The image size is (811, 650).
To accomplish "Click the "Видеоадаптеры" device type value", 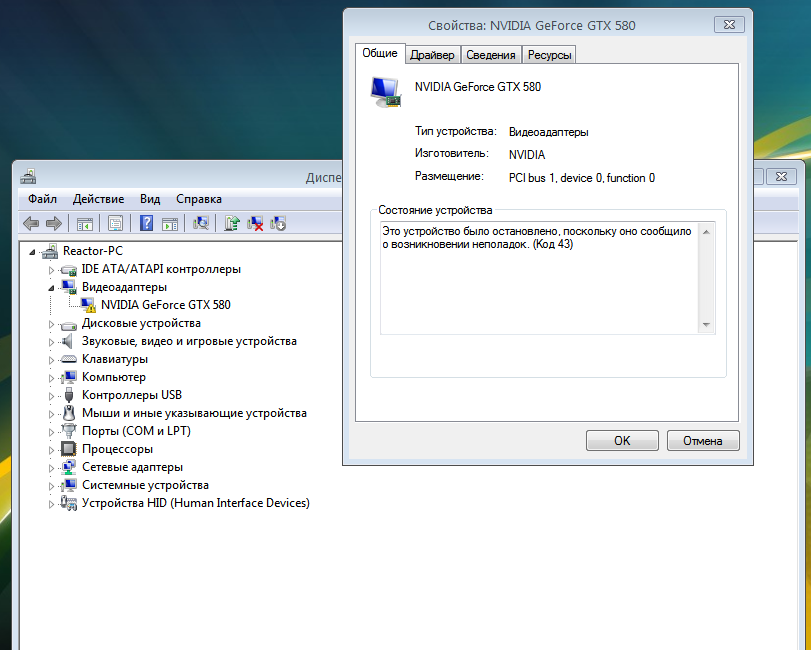I will pos(549,132).
